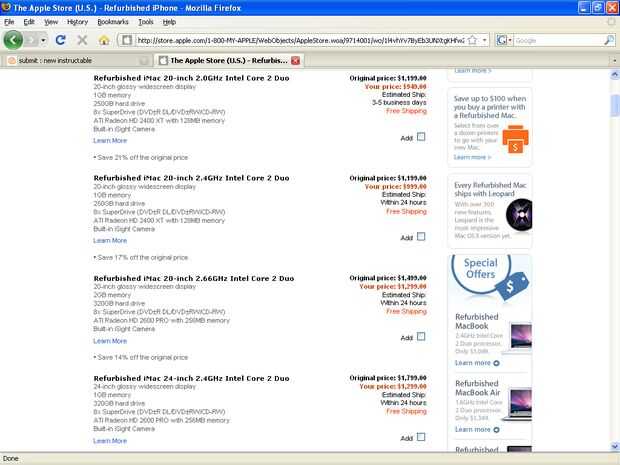Click 'Save 17% off the original price' text
This screenshot has width=620, height=465.
point(142,257)
